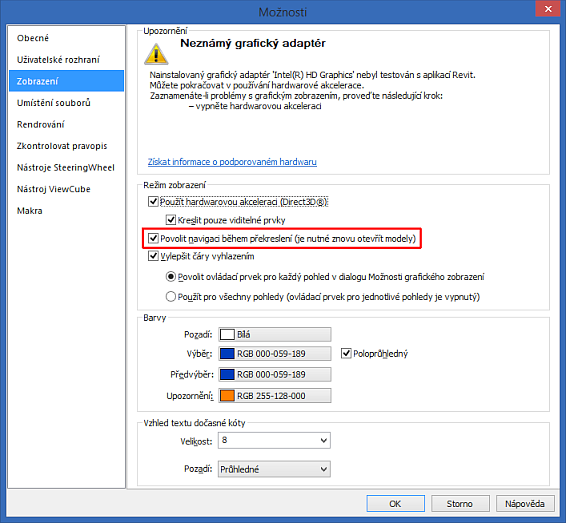Viewport: 566px width, 523px height.
Task: Select Použít pro všechny pohledy radio
Action: (170, 297)
